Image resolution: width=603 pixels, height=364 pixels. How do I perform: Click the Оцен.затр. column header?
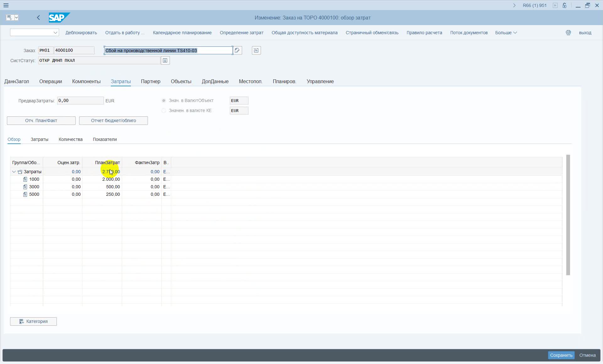coord(63,163)
